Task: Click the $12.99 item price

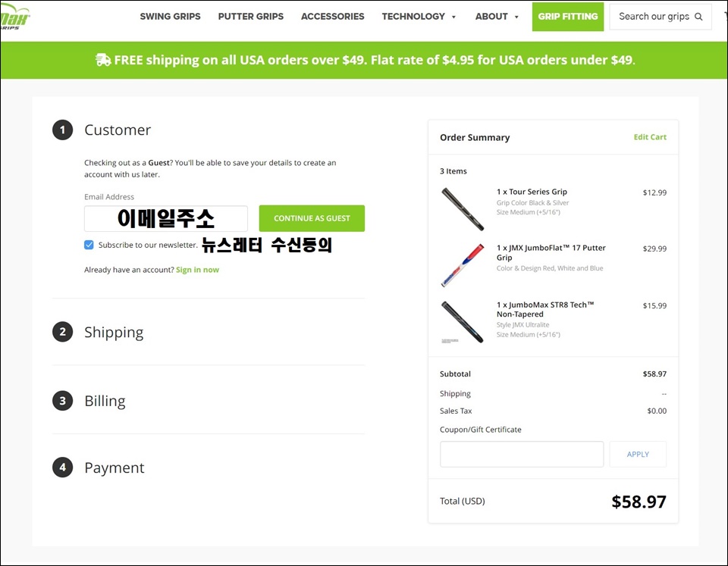Action: pyautogui.click(x=654, y=192)
